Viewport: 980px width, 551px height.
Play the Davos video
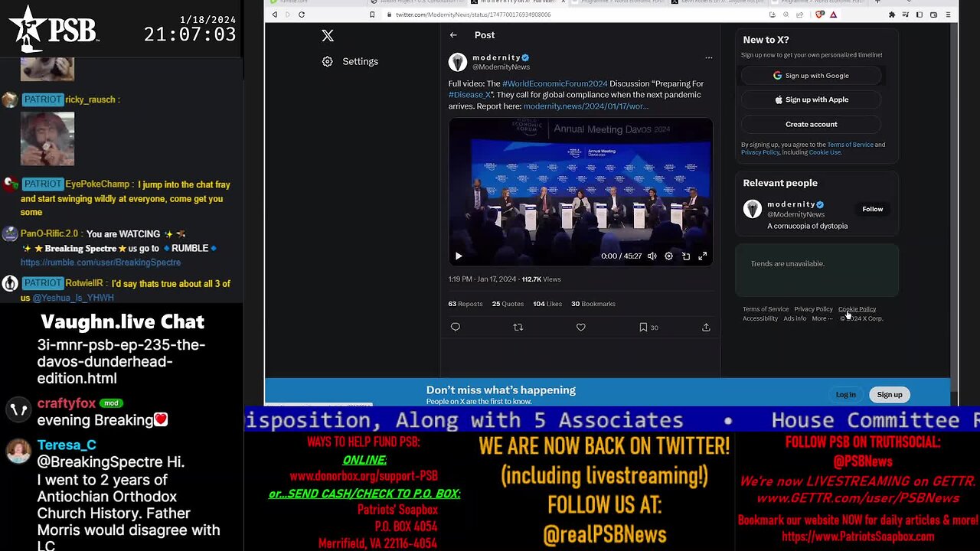[459, 256]
